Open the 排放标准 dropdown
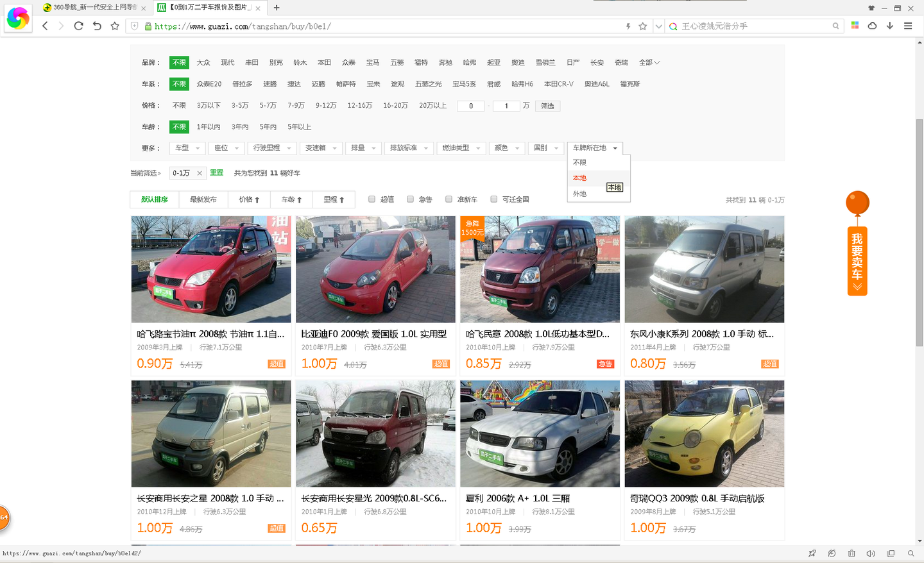Image resolution: width=924 pixels, height=563 pixels. pyautogui.click(x=409, y=148)
